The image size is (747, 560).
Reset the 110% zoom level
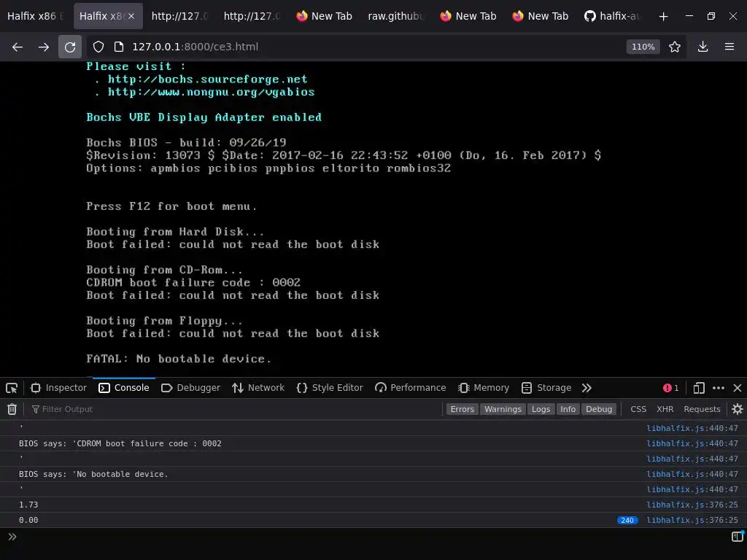643,47
